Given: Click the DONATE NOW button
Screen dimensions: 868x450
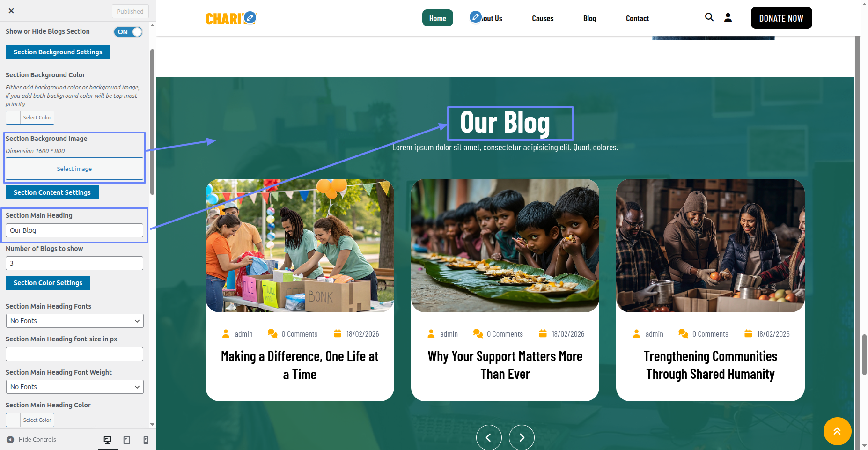Looking at the screenshot, I should pos(781,18).
